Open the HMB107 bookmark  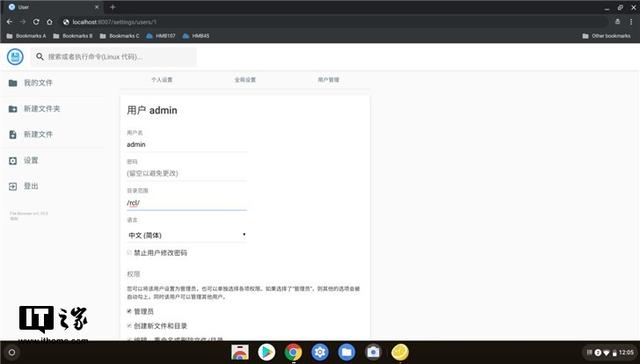161,36
